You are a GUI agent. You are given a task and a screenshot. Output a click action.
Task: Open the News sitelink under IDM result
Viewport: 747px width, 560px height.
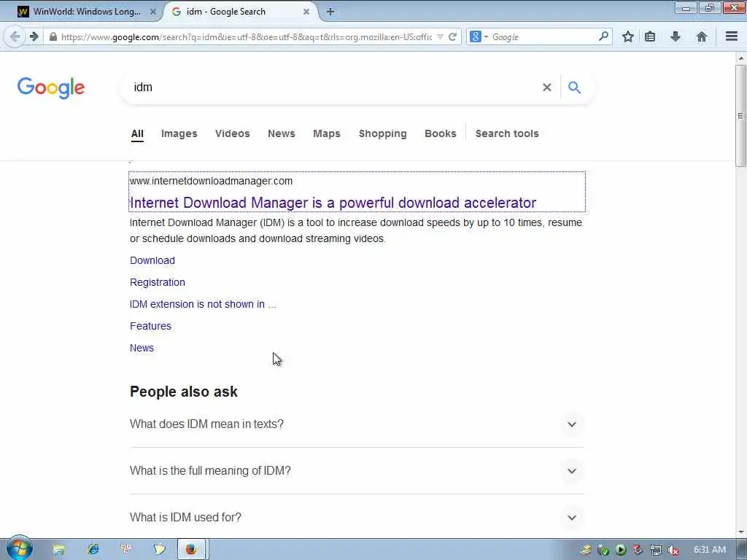(142, 348)
